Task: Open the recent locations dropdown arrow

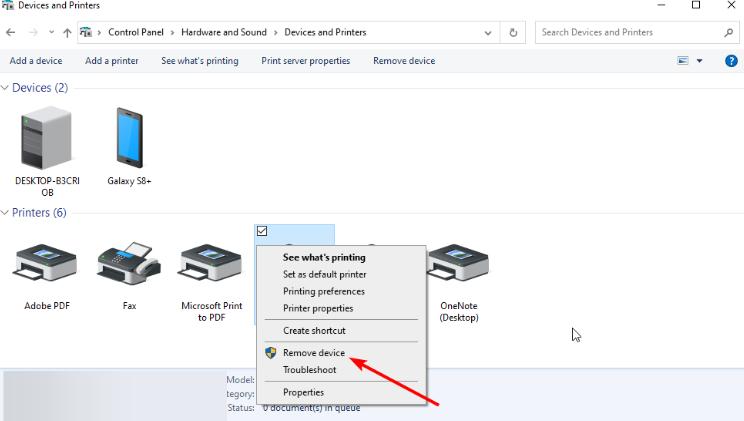Action: [x=51, y=33]
